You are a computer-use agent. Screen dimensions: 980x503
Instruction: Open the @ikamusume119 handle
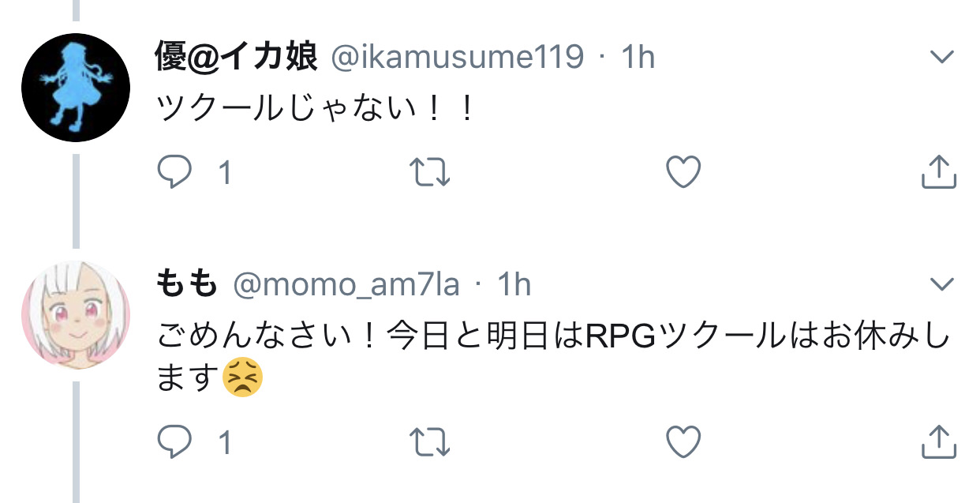[x=457, y=57]
